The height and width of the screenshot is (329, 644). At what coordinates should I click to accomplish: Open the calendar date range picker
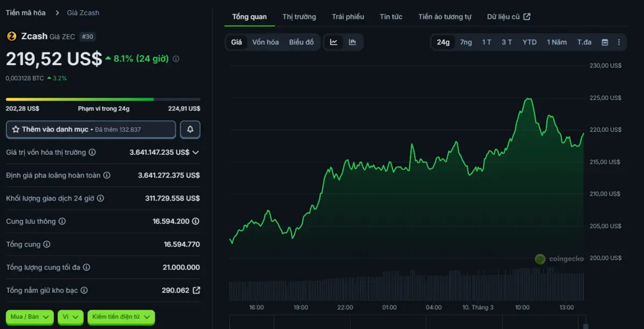click(x=605, y=42)
